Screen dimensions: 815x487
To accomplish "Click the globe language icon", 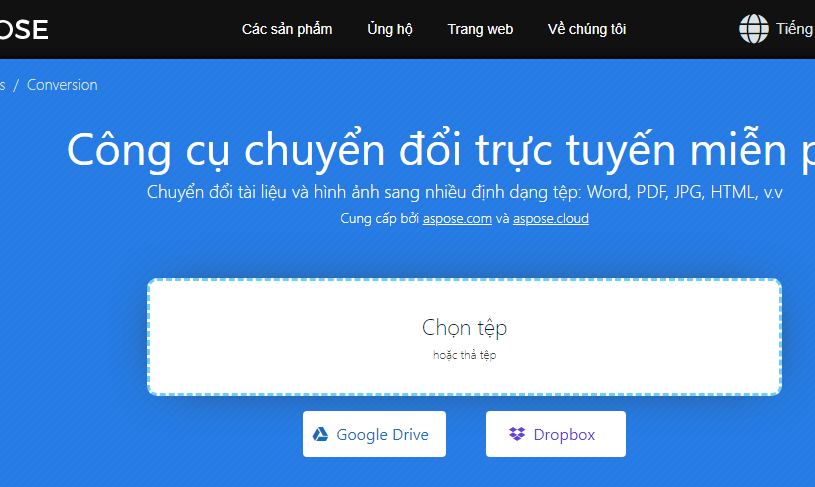I will click(x=754, y=29).
